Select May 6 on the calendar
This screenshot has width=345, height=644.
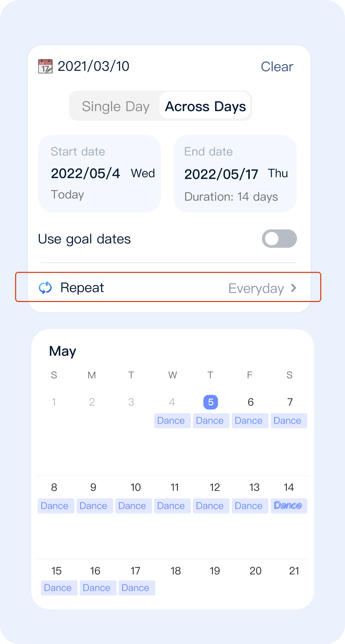(250, 402)
